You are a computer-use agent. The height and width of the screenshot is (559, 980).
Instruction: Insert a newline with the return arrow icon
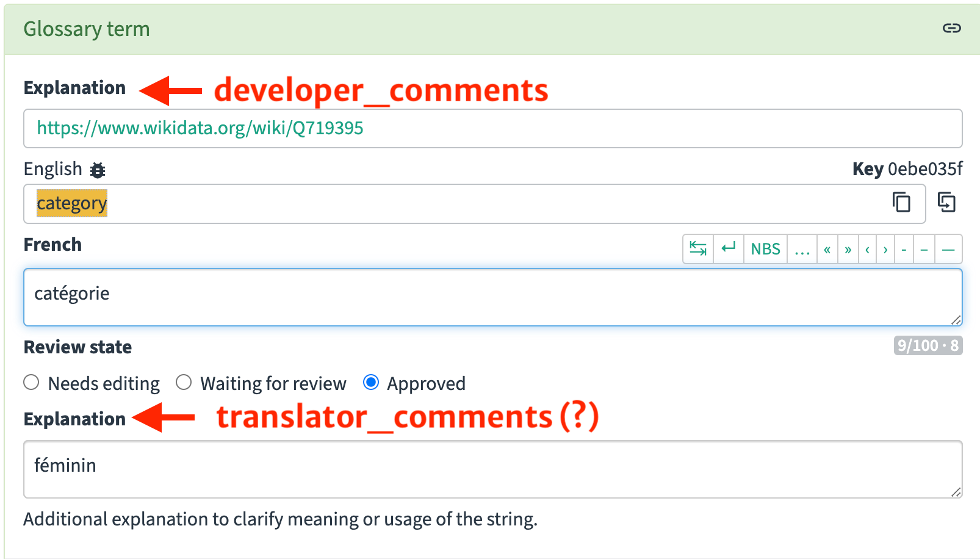(728, 249)
